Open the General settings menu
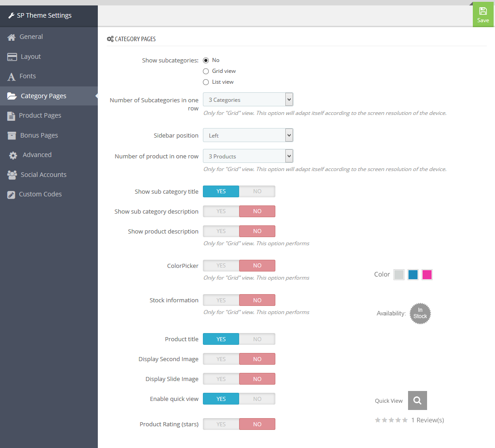 tap(49, 37)
